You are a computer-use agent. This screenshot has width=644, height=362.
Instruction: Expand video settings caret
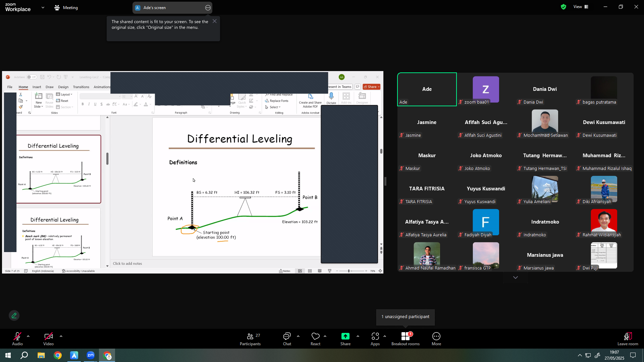[61, 336]
